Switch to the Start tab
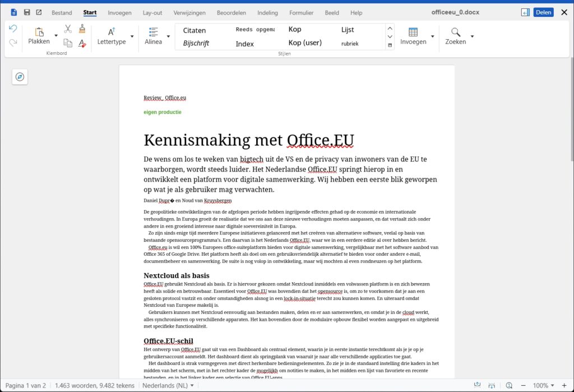This screenshot has width=574, height=392. pos(90,13)
